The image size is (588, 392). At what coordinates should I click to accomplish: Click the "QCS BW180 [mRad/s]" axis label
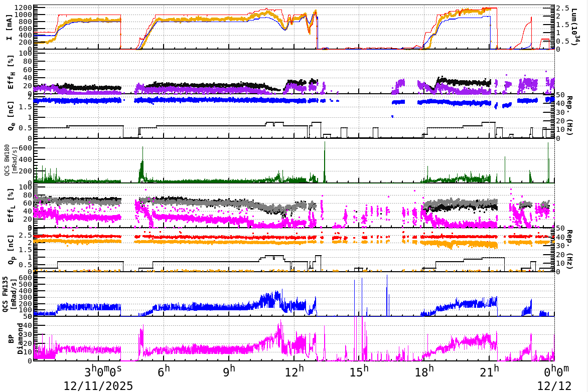click(x=10, y=160)
